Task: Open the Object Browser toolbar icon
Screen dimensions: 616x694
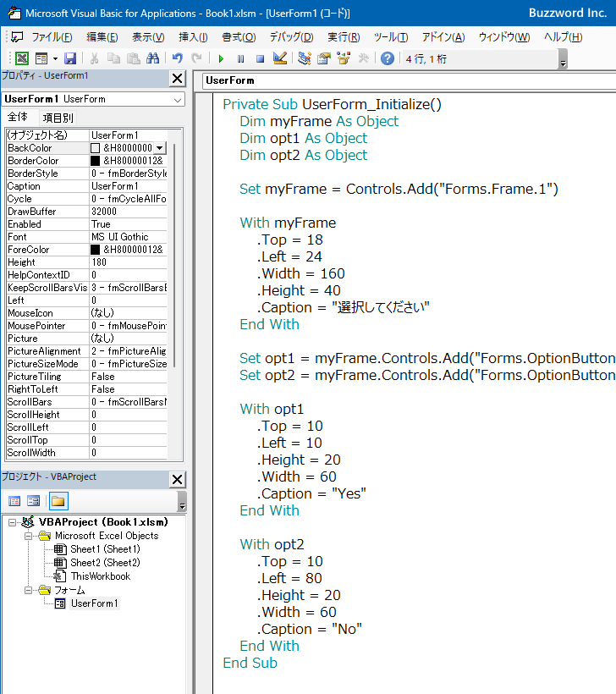Action: tap(344, 58)
